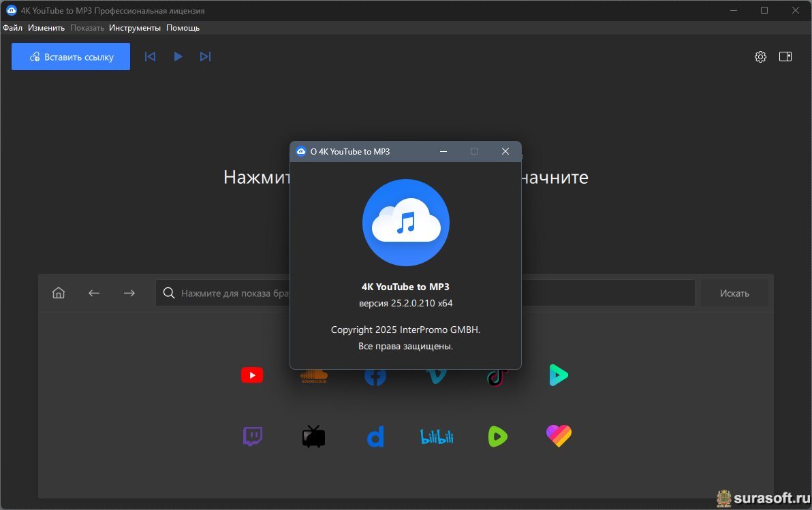Open the Vimeo site icon
This screenshot has width=812, height=510.
point(436,377)
